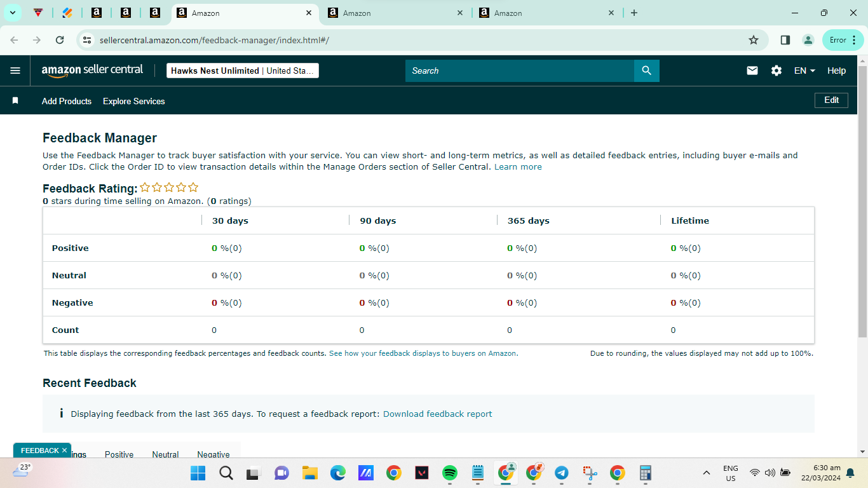
Task: Expand the Chrome tab search dropdown
Action: tap(12, 13)
